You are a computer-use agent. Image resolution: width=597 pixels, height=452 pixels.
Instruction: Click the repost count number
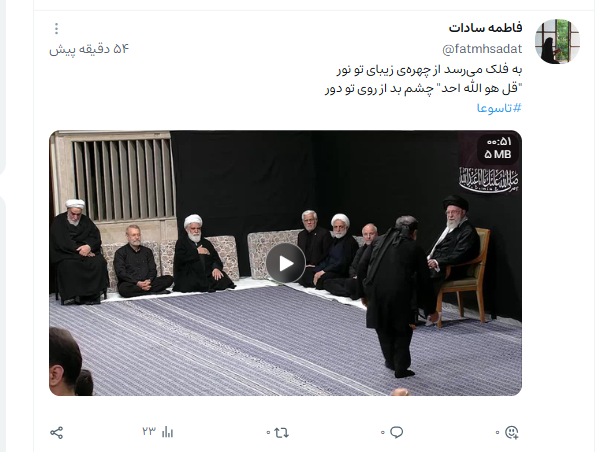(x=268, y=433)
